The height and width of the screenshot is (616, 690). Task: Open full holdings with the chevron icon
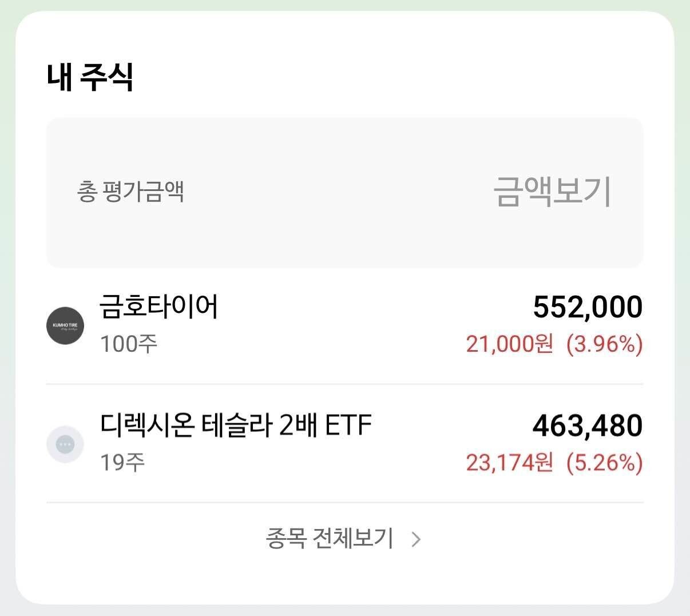pos(416,538)
